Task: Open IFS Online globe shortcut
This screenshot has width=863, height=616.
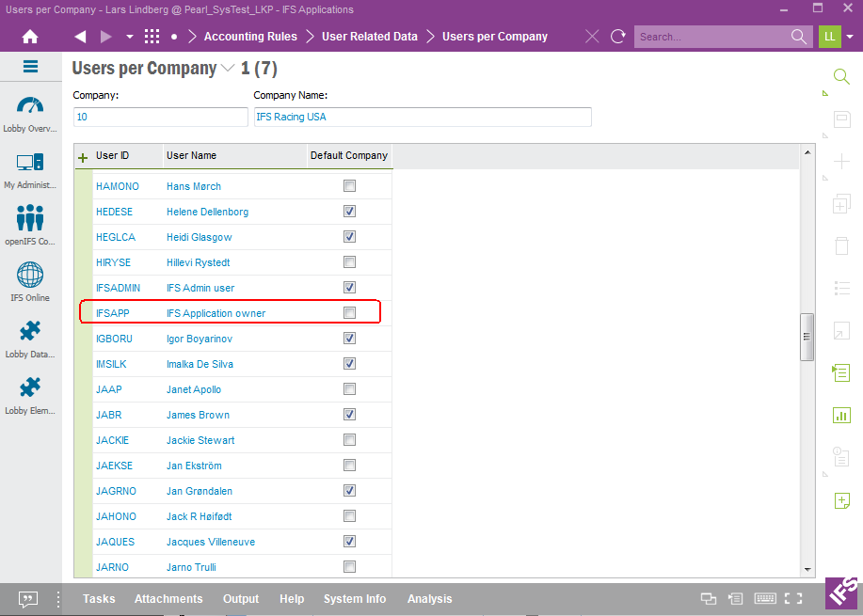Action: click(30, 281)
